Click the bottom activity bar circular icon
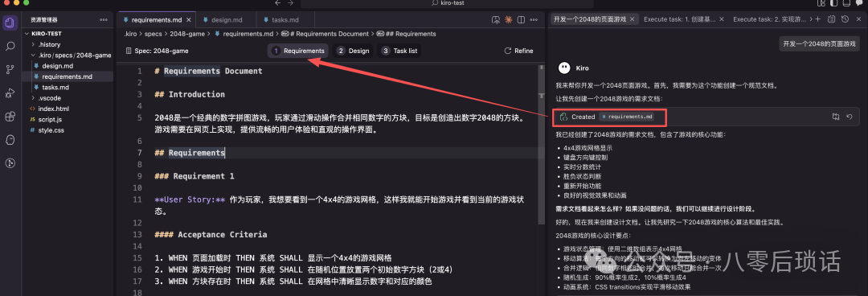This screenshot has height=296, width=868. coord(10,163)
